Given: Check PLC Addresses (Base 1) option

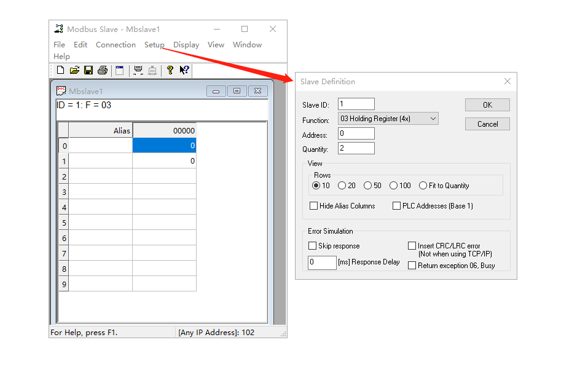Looking at the screenshot, I should [397, 206].
